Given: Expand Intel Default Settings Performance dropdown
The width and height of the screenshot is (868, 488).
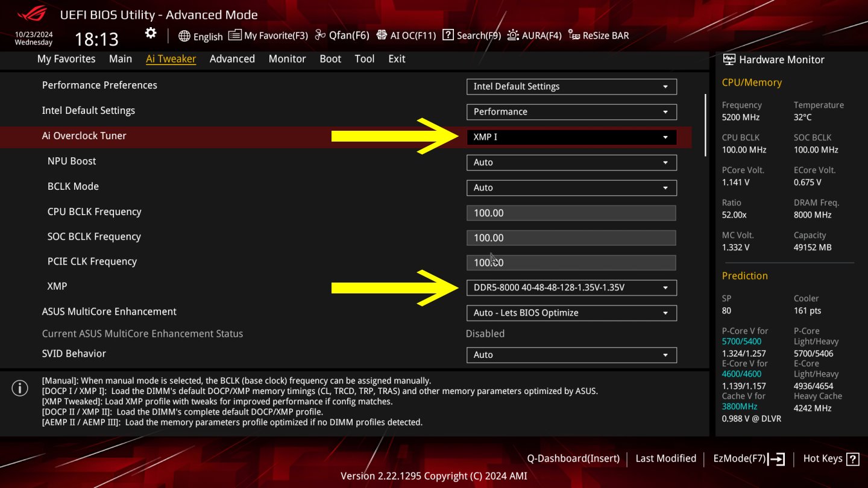Looking at the screenshot, I should [x=571, y=112].
